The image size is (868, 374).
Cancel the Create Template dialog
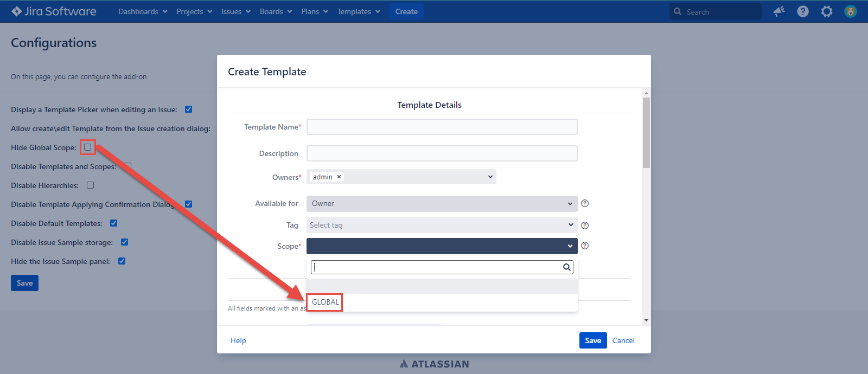click(623, 340)
